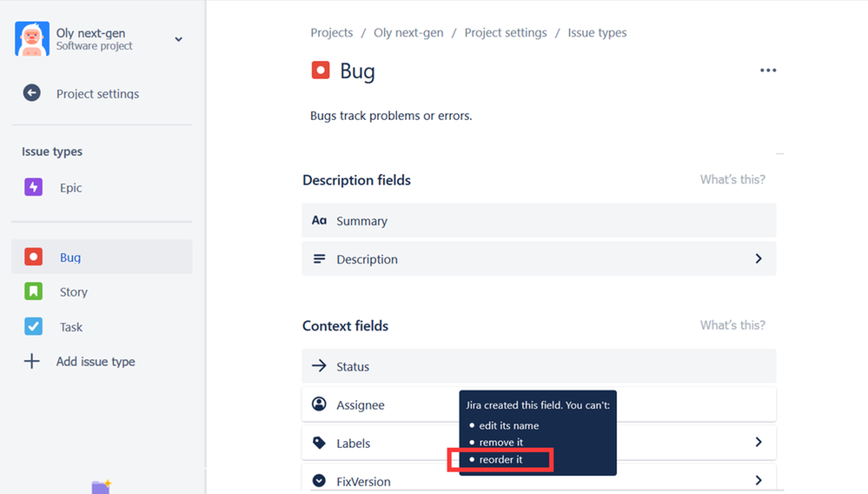Expand the FixVersion field chevron
This screenshot has width=868, height=494.
tap(759, 481)
